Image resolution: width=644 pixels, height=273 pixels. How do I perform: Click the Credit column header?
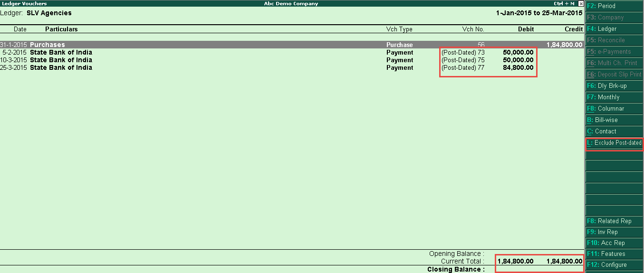574,29
